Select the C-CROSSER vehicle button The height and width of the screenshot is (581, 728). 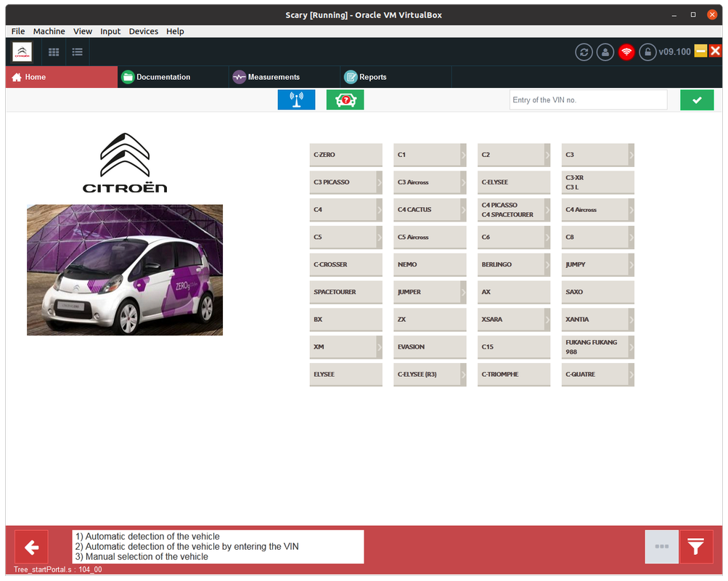tap(346, 264)
